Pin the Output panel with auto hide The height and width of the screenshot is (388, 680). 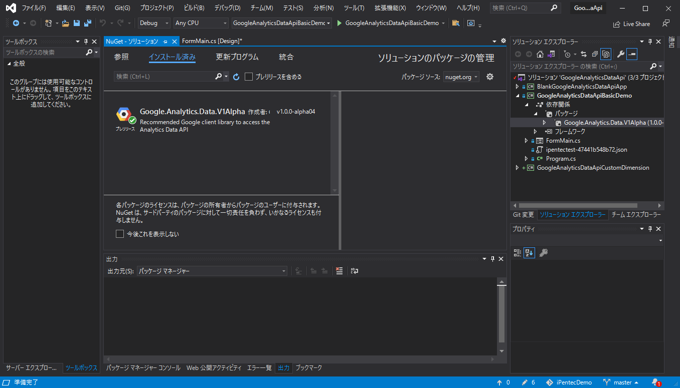coord(493,259)
